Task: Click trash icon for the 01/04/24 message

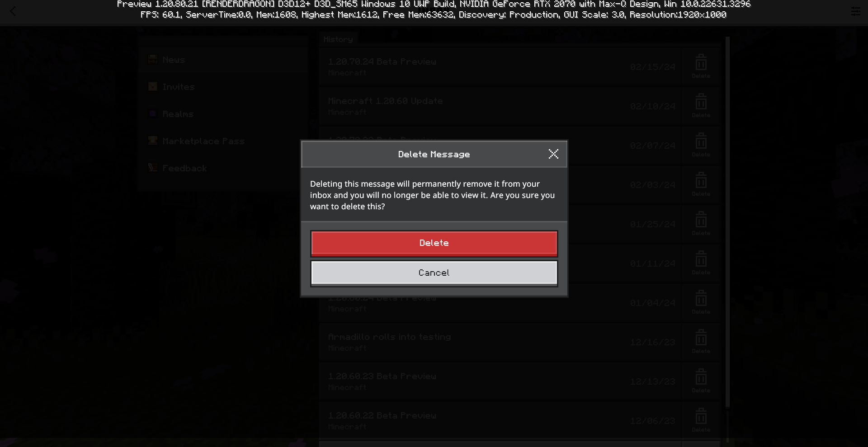Action: pyautogui.click(x=701, y=302)
